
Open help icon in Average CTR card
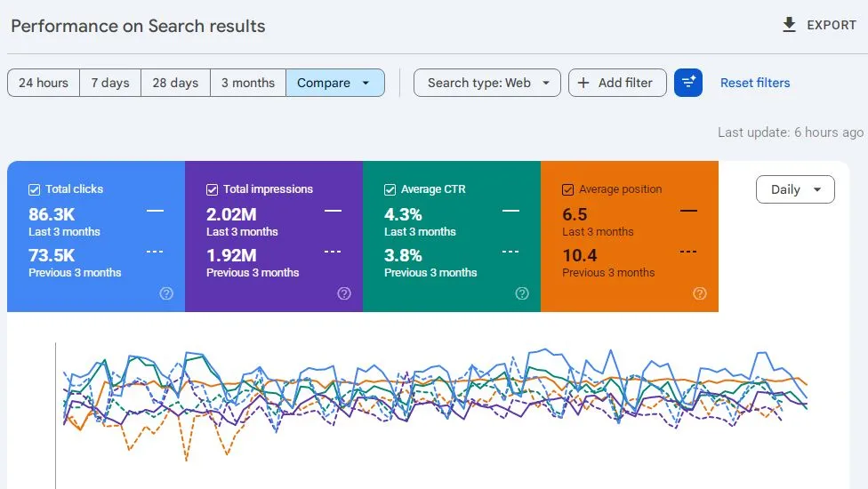point(521,293)
